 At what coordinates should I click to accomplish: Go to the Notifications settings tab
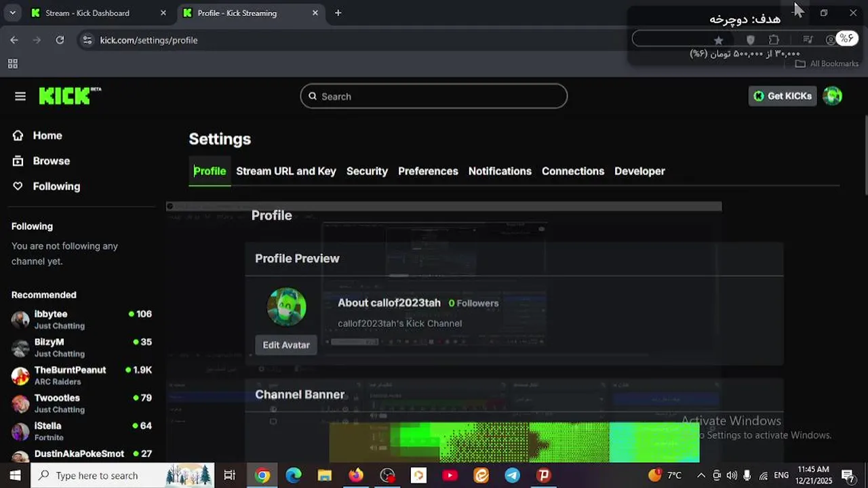pos(500,171)
